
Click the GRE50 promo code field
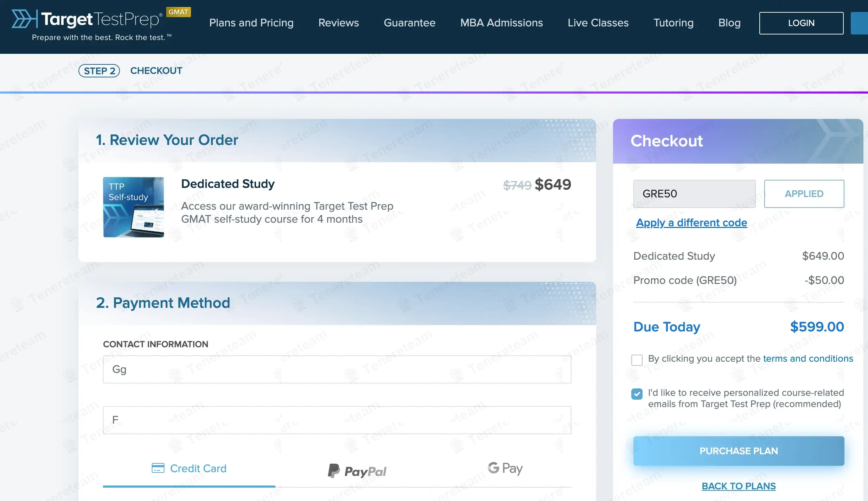point(694,194)
